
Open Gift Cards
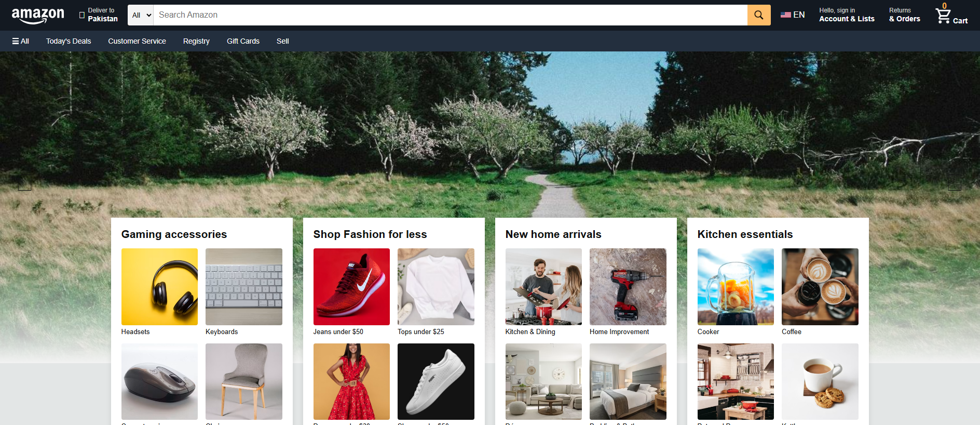pos(243,41)
